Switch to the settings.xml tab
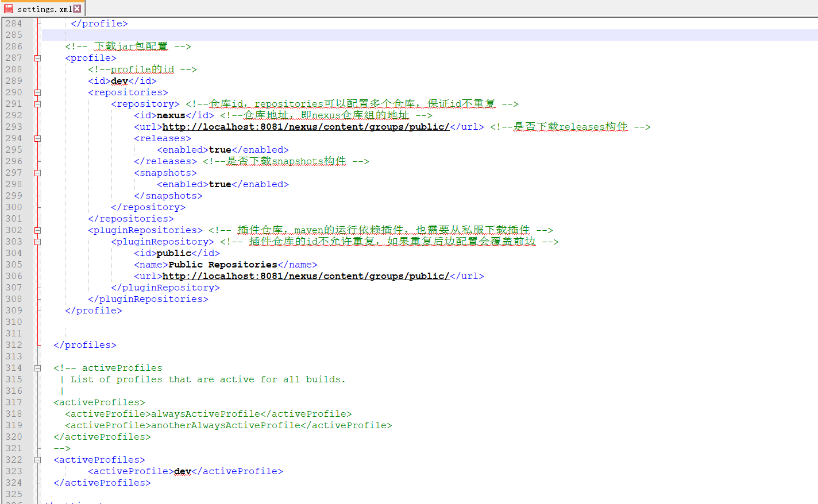Viewport: 818px width, 504px height. [x=43, y=9]
